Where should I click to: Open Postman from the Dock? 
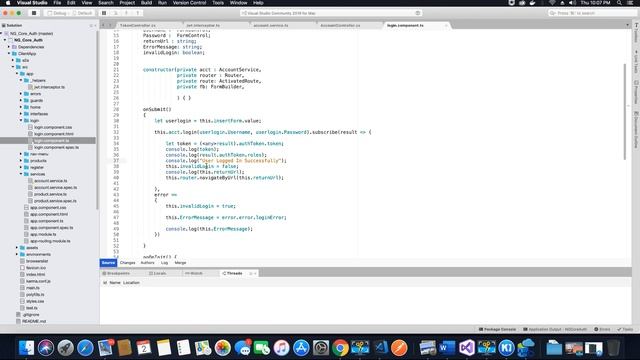pos(399,348)
